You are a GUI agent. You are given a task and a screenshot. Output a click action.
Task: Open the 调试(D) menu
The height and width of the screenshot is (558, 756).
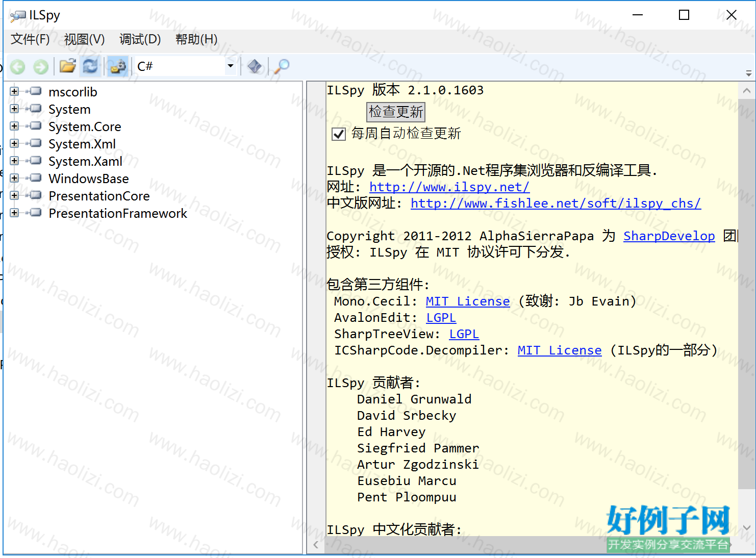(x=140, y=39)
